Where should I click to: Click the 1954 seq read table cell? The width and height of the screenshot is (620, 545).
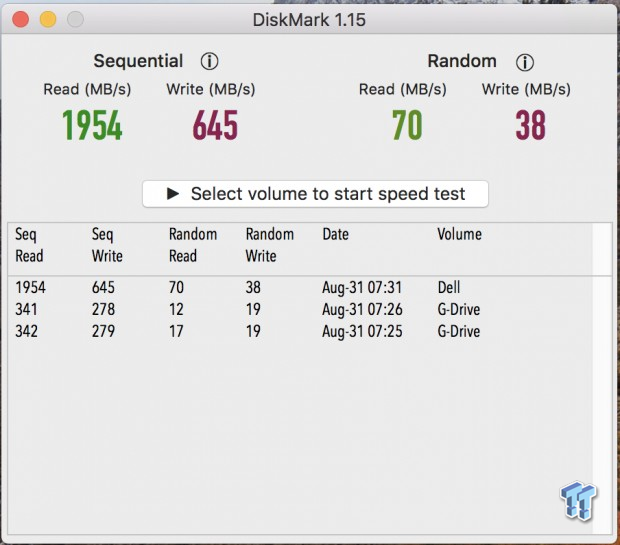(30, 288)
